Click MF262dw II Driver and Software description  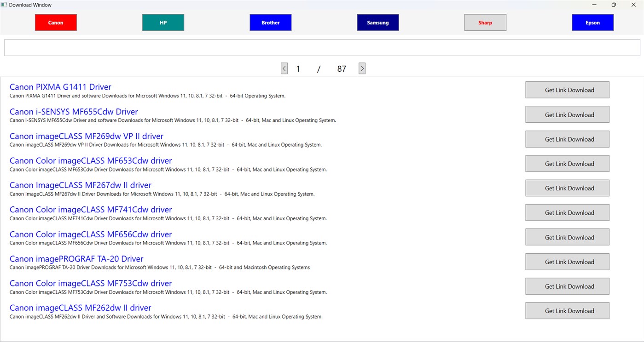[x=166, y=317]
